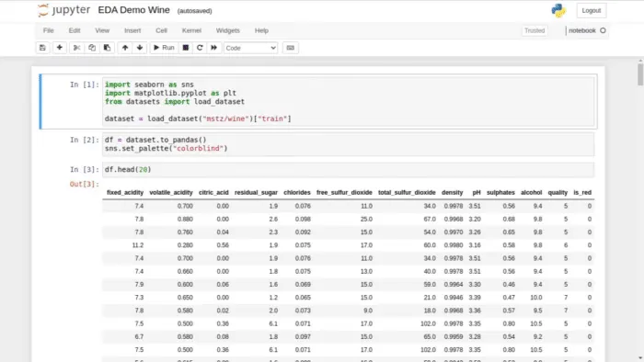Image resolution: width=644 pixels, height=362 pixels.
Task: Open the File menu
Action: [49, 30]
